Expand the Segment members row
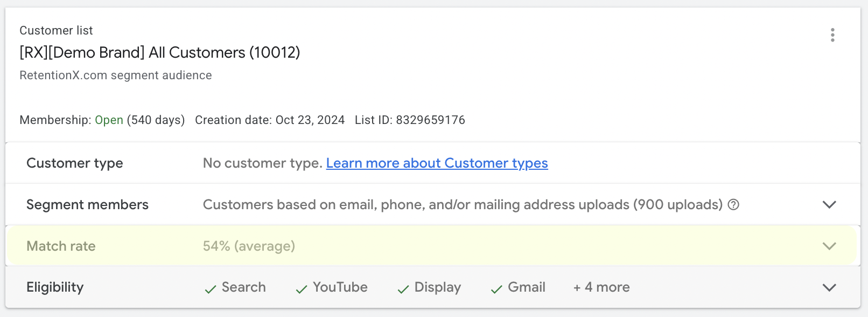This screenshot has width=868, height=317. click(829, 204)
